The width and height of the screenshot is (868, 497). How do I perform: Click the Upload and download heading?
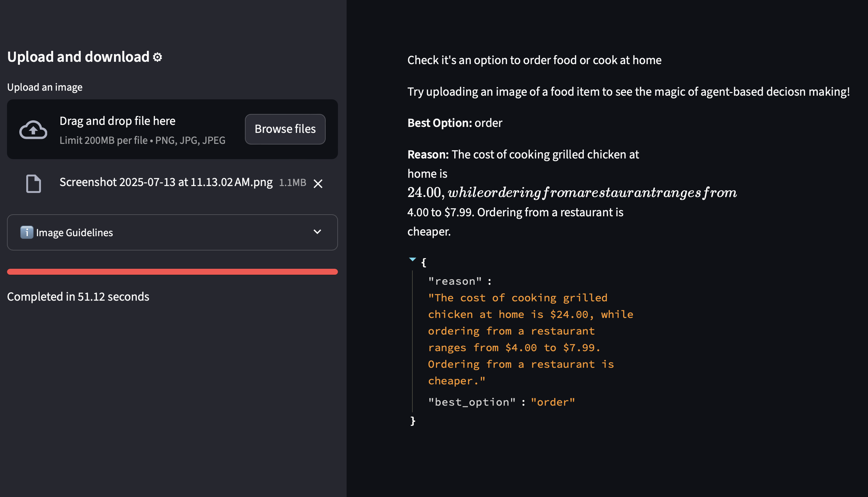tap(78, 57)
